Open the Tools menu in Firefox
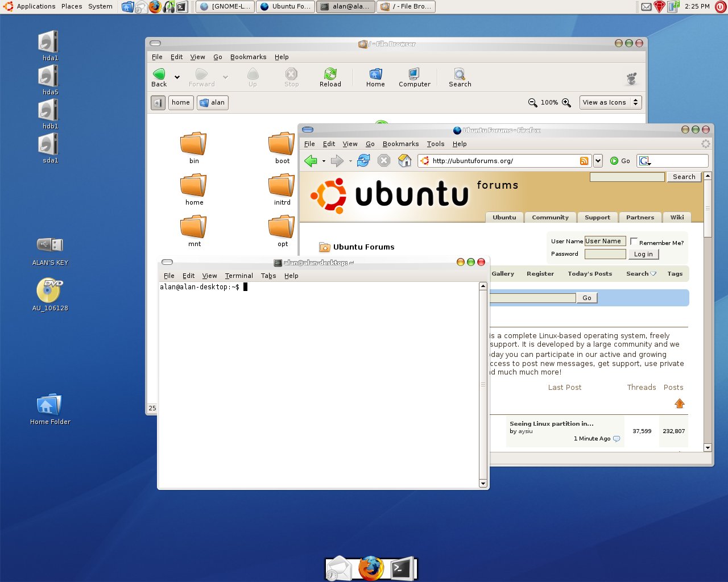728x582 pixels. click(436, 144)
